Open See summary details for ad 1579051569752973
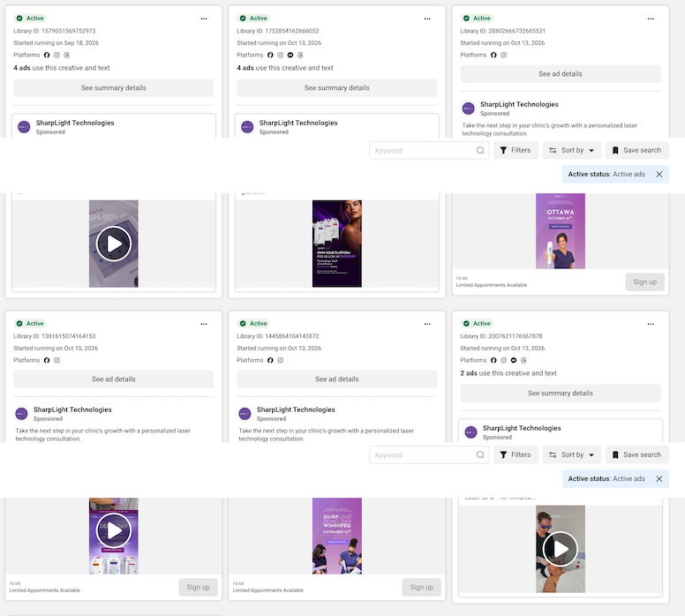The height and width of the screenshot is (616, 685). tap(114, 88)
